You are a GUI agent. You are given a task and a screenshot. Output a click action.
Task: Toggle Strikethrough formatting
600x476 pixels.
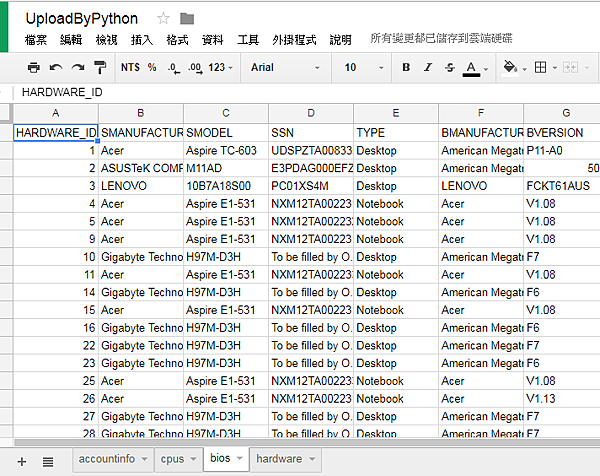click(x=450, y=68)
